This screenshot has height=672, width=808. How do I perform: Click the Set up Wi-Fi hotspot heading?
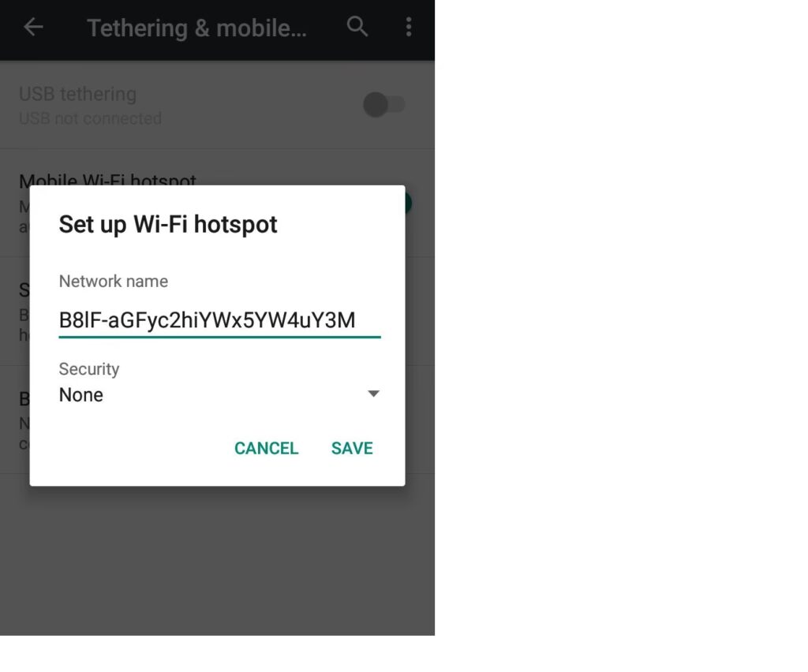[x=168, y=225]
